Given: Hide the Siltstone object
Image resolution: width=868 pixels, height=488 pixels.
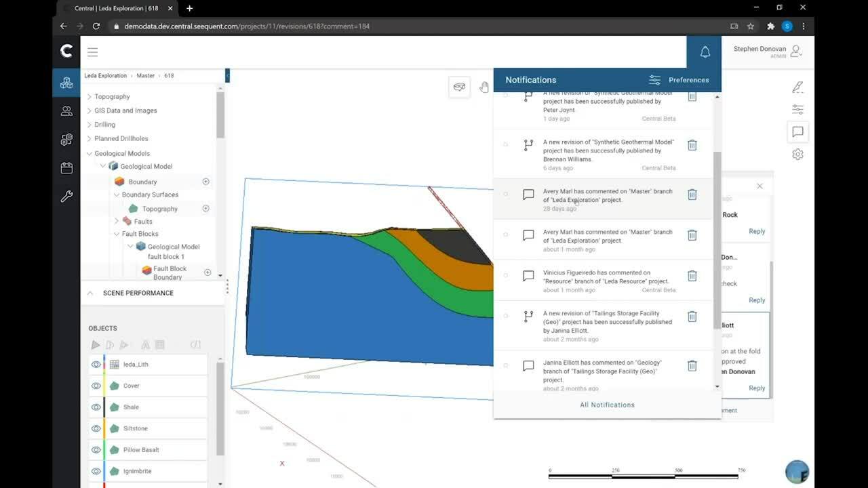Looking at the screenshot, I should click(96, 428).
